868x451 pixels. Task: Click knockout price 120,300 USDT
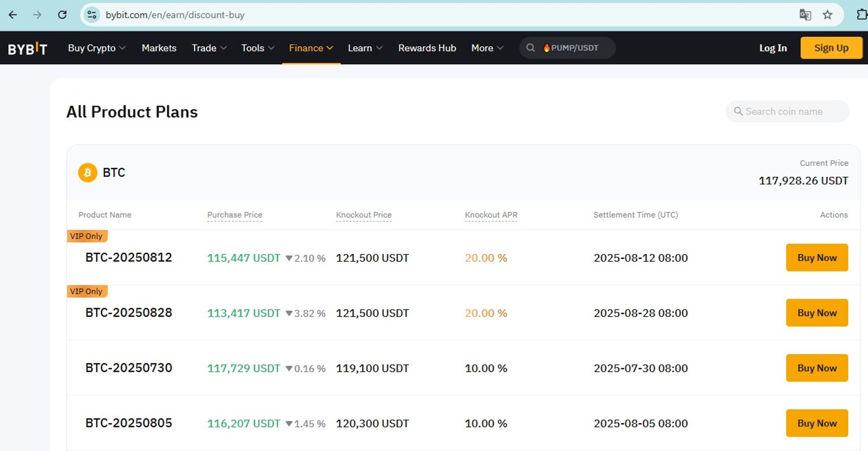coord(373,423)
